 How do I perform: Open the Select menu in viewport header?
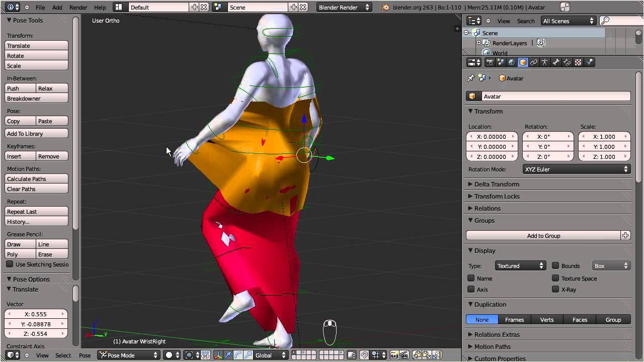63,355
